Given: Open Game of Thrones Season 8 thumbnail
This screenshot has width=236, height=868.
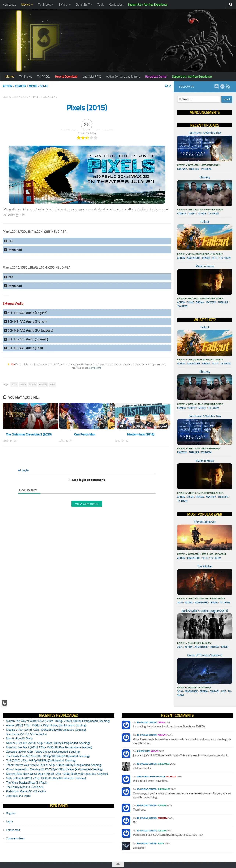Looking at the screenshot, I should [x=205, y=671].
